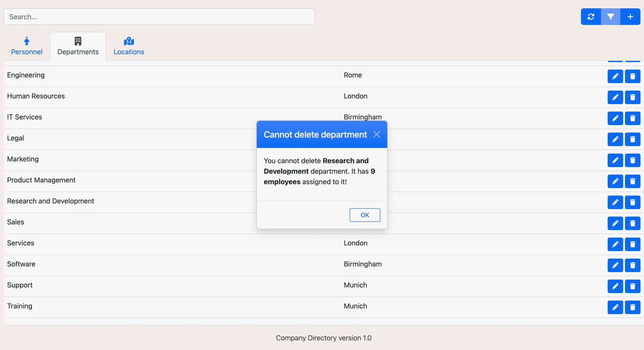Screen dimensions: 644x350
Task: Click OK to dismiss the warning dialog
Action: (365, 215)
